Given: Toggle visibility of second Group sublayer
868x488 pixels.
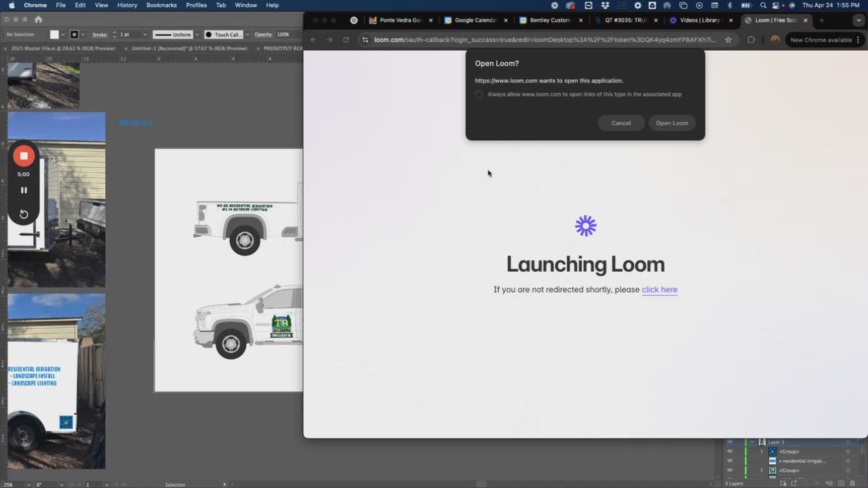Looking at the screenshot, I should (x=730, y=470).
